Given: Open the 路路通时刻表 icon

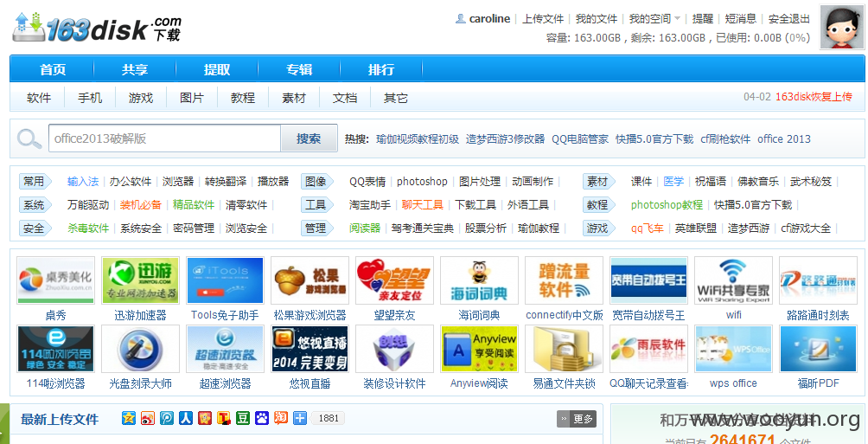Looking at the screenshot, I should point(818,280).
